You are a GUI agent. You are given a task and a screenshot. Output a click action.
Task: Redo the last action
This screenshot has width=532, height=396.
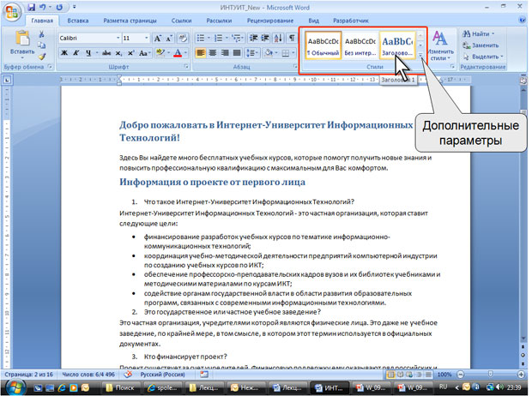[59, 7]
